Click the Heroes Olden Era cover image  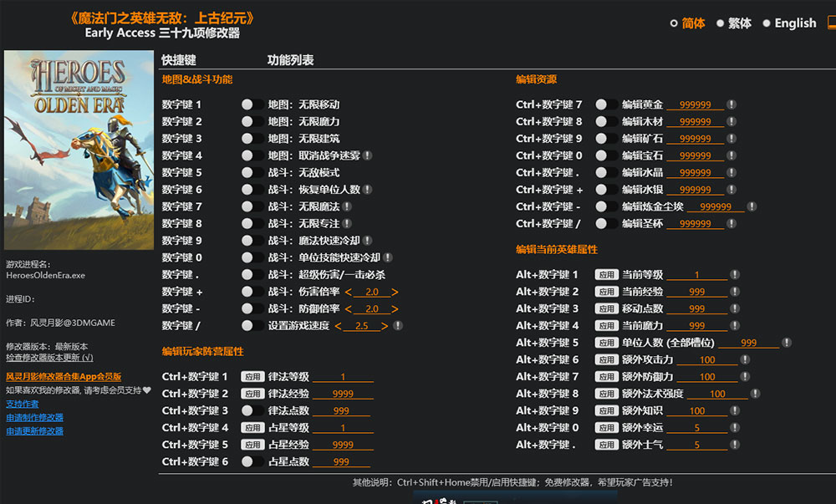coord(79,150)
